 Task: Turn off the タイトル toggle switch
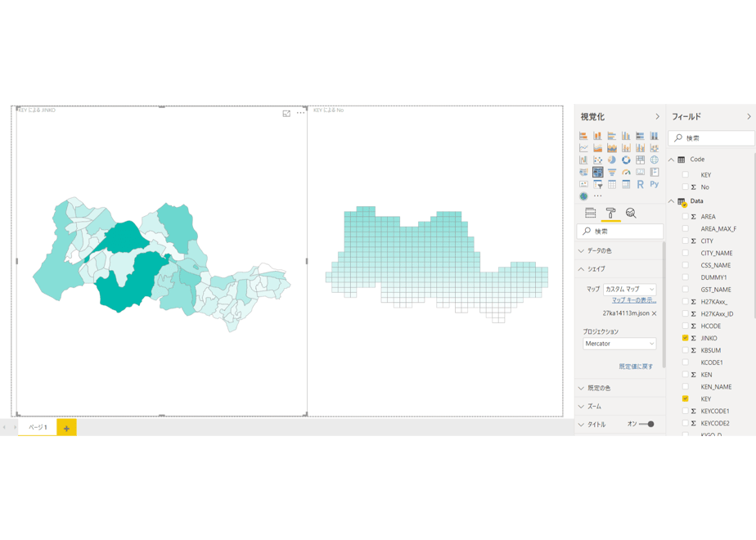646,425
